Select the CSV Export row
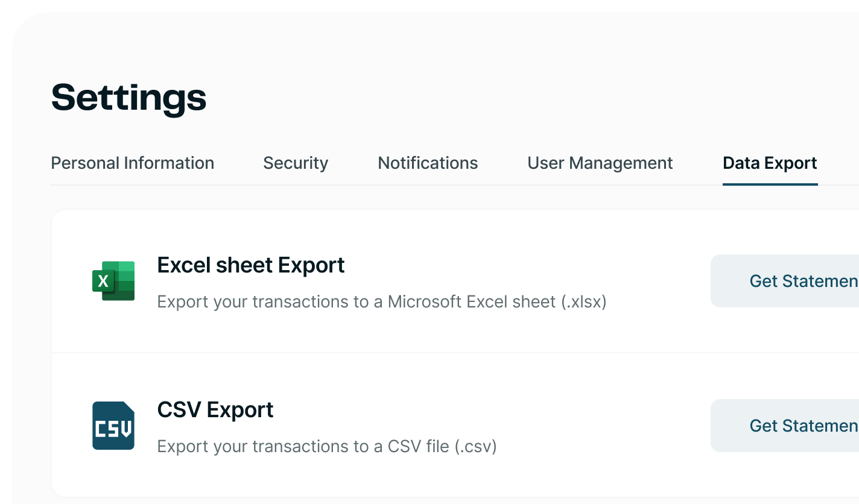 (x=422, y=426)
